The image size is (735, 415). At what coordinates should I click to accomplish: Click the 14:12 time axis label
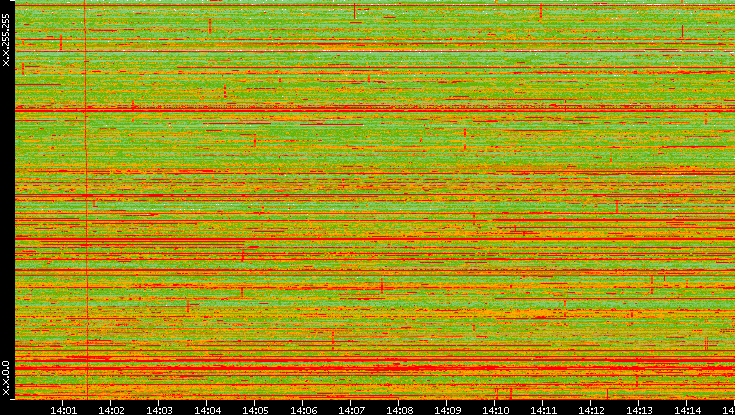[592, 408]
